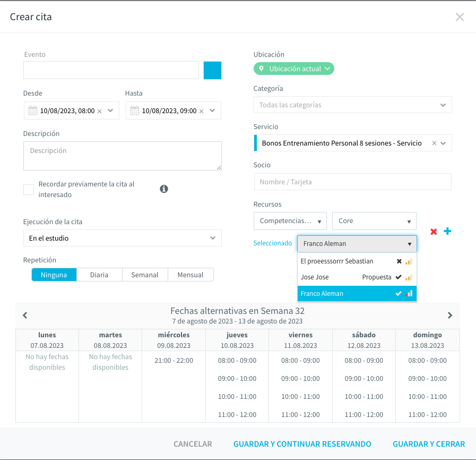Select Diaria repetition option
The height and width of the screenshot is (460, 476).
99,275
